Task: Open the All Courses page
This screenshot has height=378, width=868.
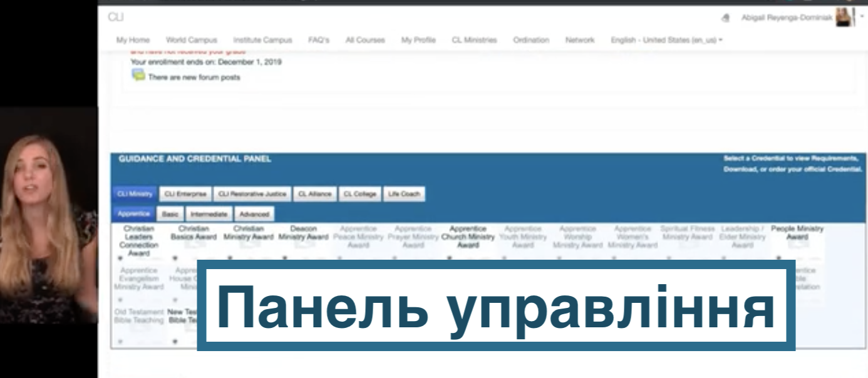Action: (x=365, y=40)
